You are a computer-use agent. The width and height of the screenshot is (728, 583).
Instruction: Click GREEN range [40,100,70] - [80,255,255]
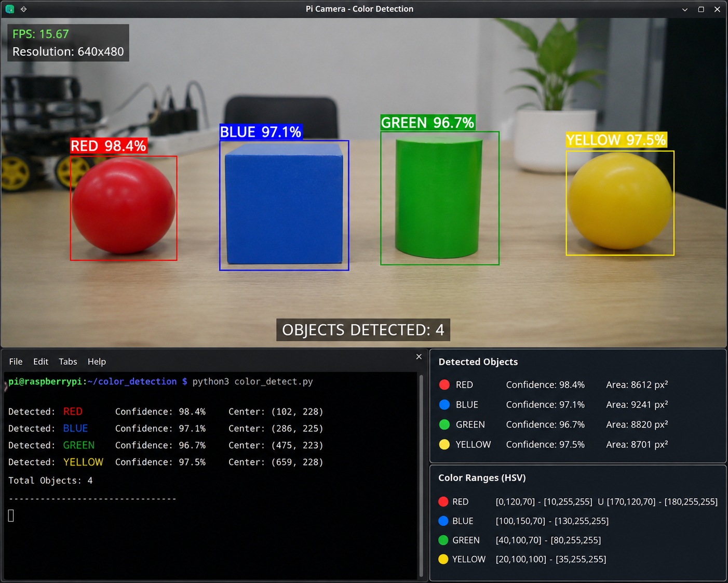click(x=548, y=540)
